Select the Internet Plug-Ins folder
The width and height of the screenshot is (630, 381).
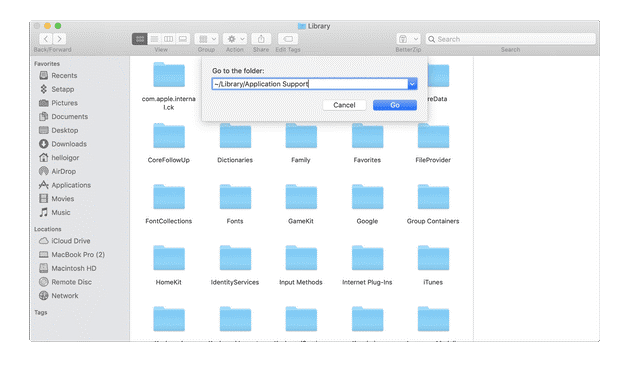pos(367,258)
